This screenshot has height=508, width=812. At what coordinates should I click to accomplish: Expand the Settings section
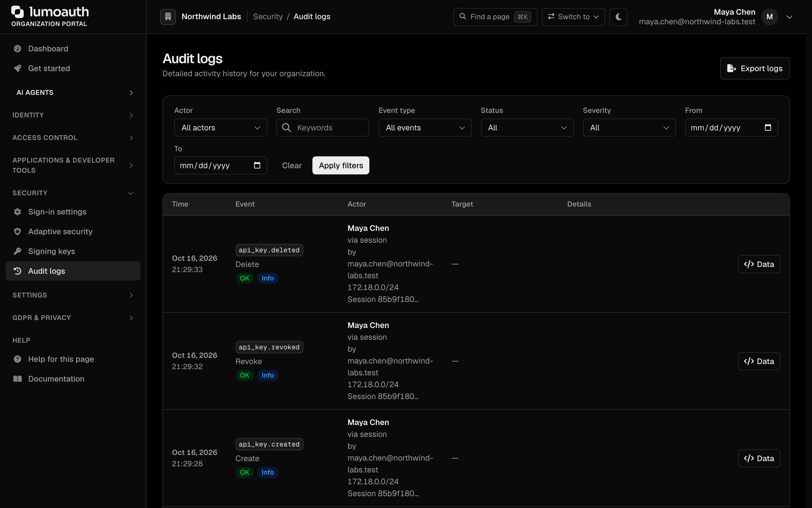[73, 295]
